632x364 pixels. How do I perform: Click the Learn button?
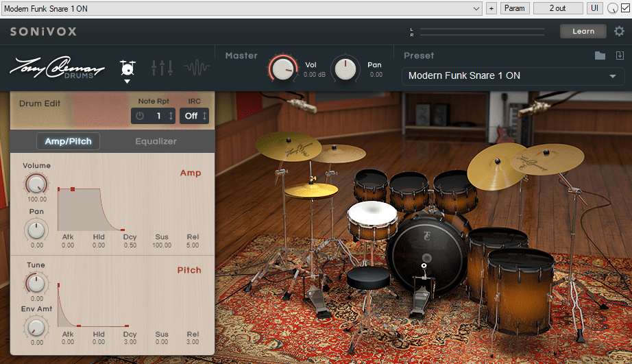click(x=583, y=31)
